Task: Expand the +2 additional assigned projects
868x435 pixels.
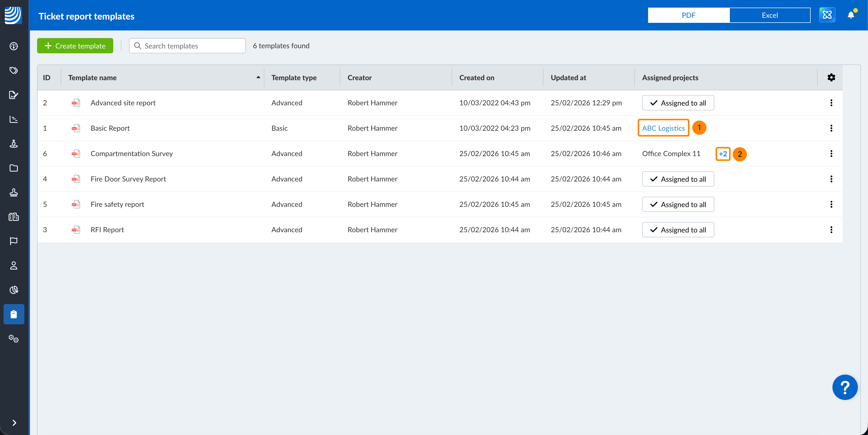Action: (722, 154)
